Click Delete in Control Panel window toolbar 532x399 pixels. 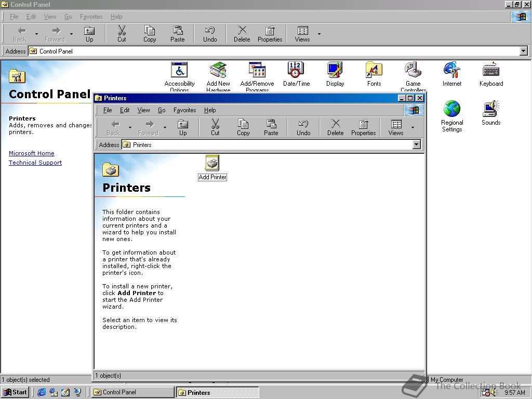point(242,34)
